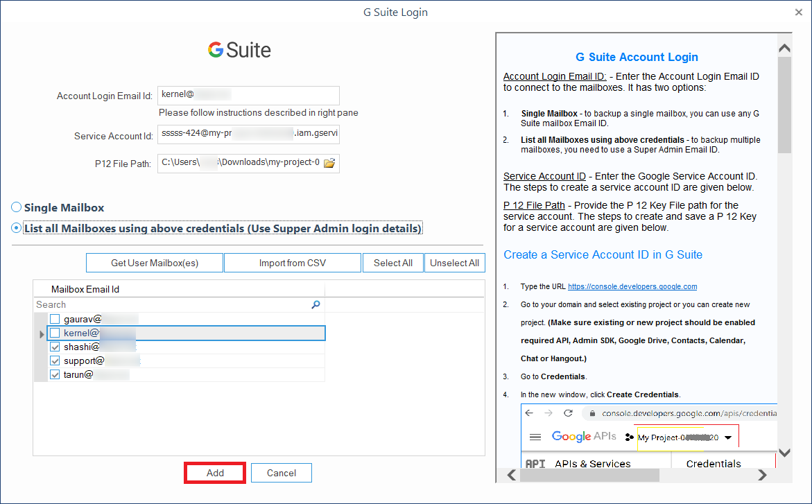Open the P12 file browse folder icon
The width and height of the screenshot is (812, 504).
pos(329,163)
